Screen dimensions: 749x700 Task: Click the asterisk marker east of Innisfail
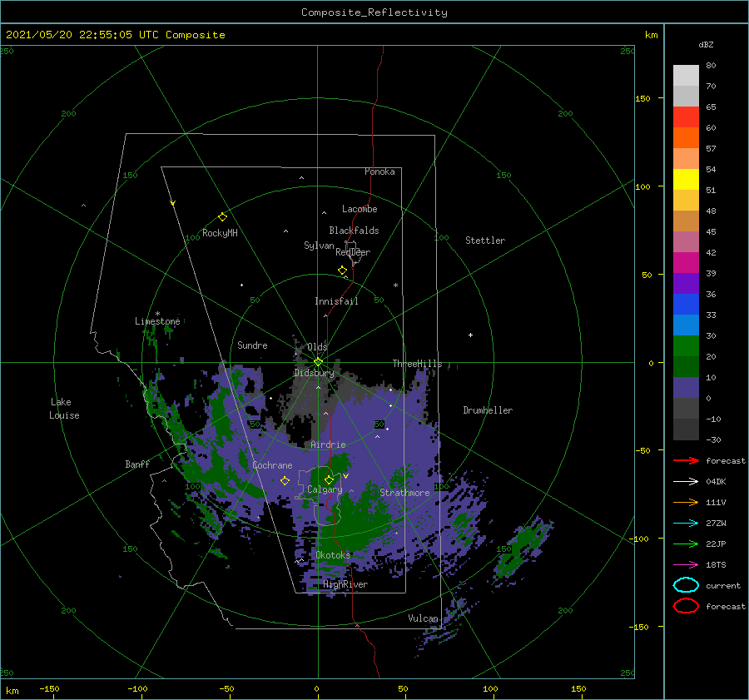pos(395,285)
